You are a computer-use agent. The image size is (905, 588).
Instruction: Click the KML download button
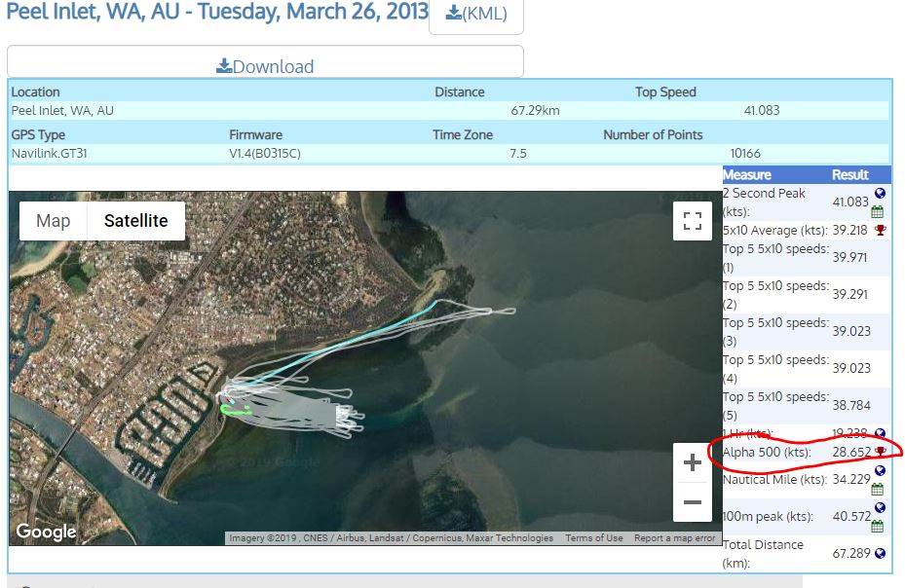point(476,14)
